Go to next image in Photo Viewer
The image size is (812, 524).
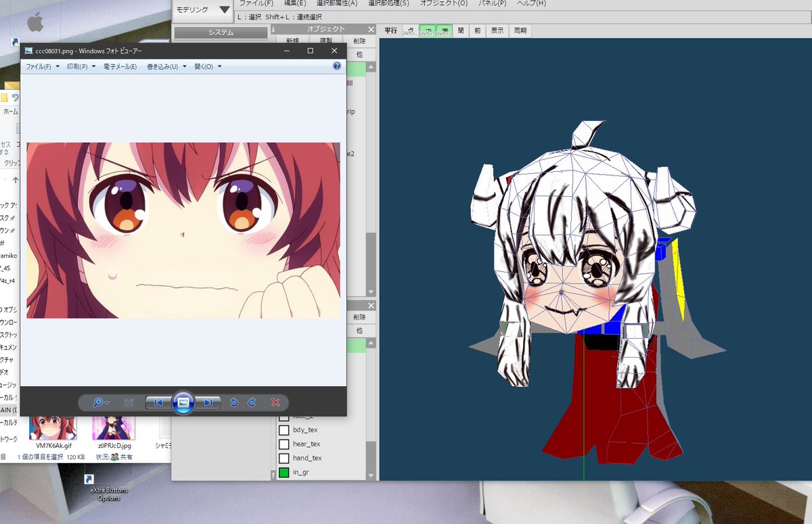point(208,402)
